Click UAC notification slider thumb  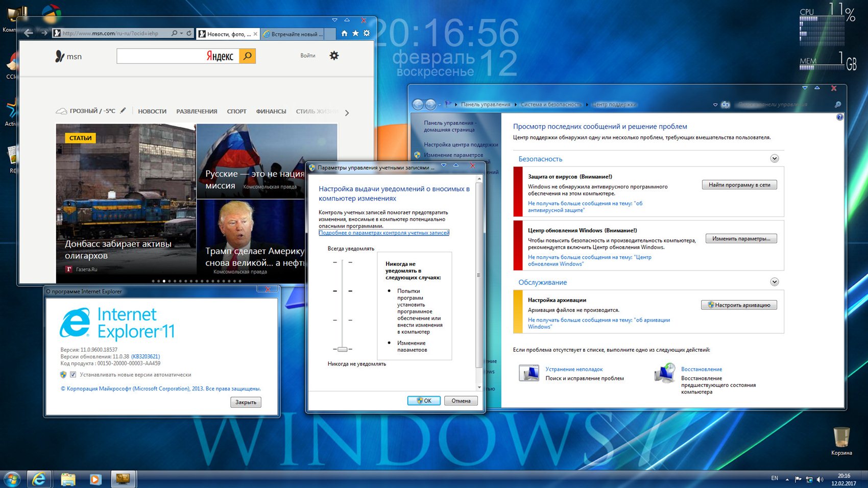click(x=343, y=349)
